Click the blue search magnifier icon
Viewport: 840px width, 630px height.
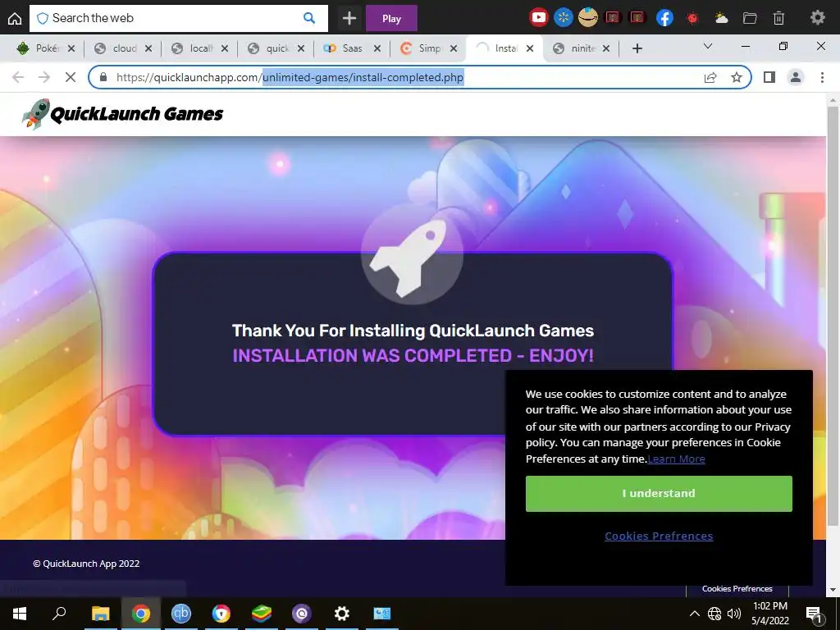(x=309, y=18)
